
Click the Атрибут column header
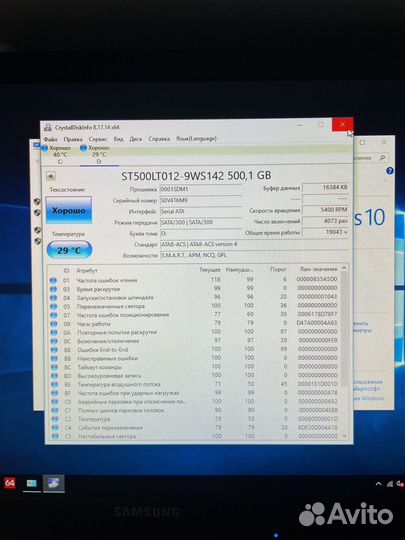(87, 271)
